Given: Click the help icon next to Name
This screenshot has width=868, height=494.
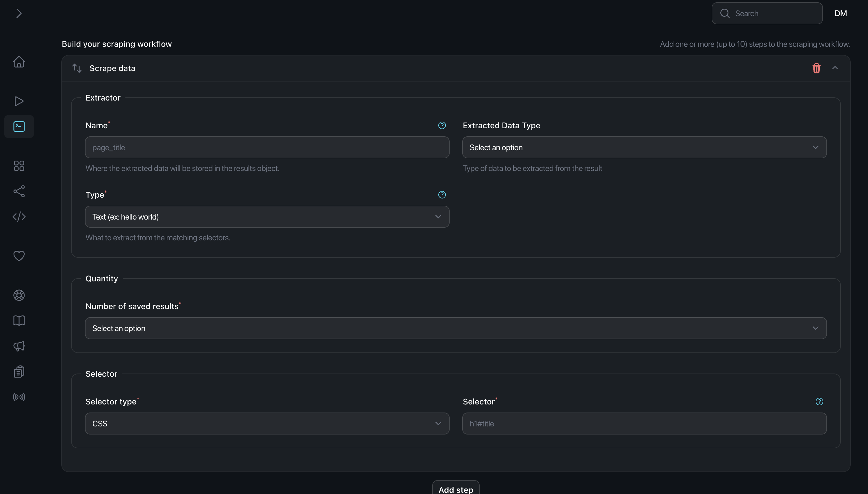Looking at the screenshot, I should pyautogui.click(x=442, y=126).
